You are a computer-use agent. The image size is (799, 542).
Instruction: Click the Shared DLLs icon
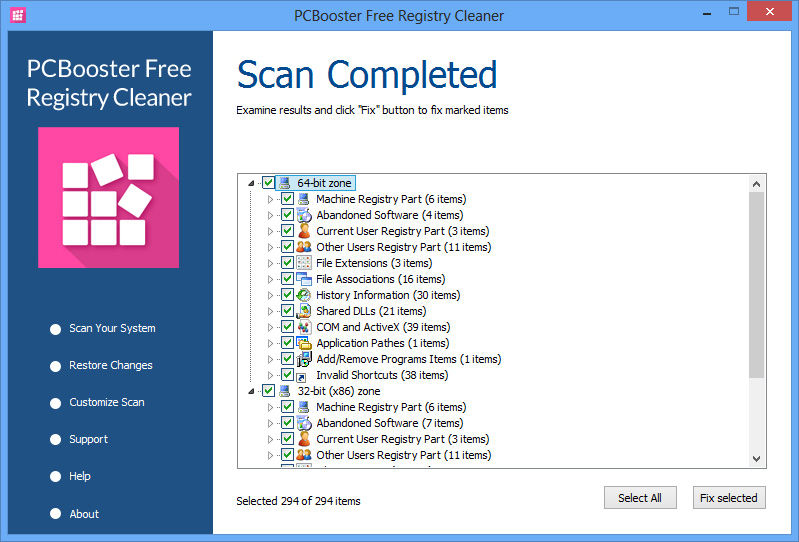pyautogui.click(x=304, y=311)
